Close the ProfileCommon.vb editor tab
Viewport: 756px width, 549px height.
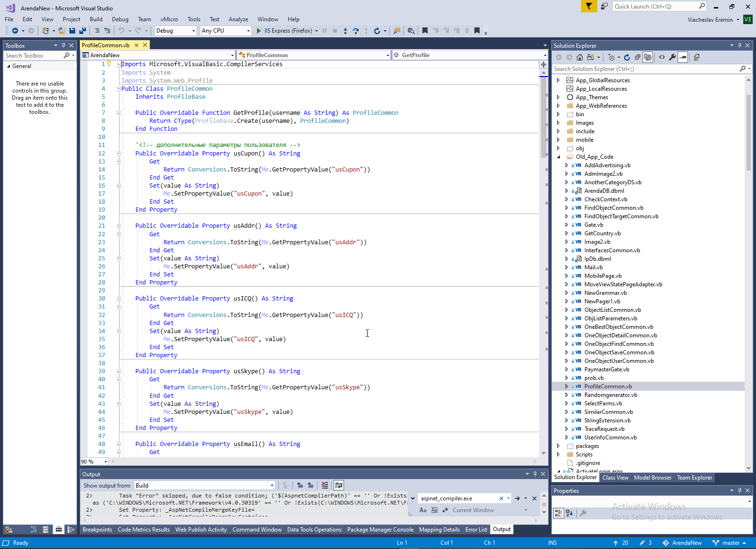click(145, 45)
